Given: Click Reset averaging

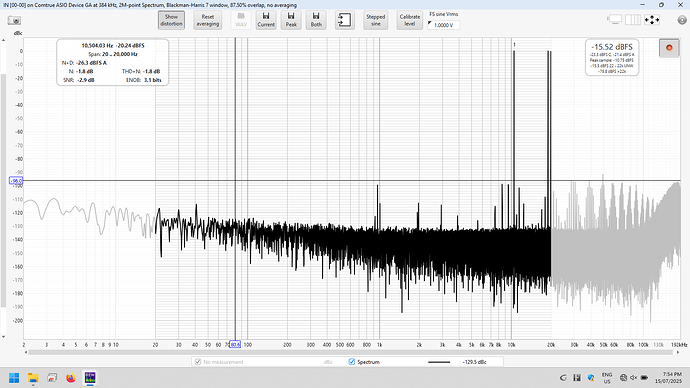Looking at the screenshot, I should point(208,20).
